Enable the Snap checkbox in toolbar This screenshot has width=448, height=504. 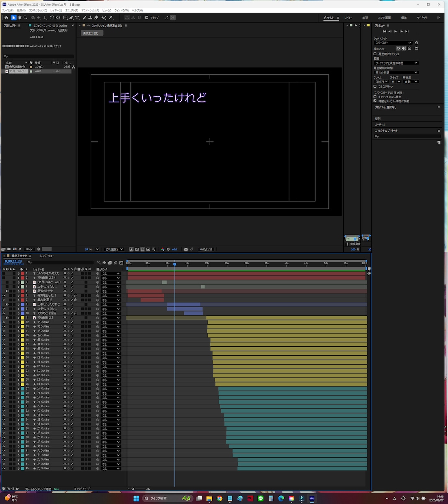tap(147, 18)
